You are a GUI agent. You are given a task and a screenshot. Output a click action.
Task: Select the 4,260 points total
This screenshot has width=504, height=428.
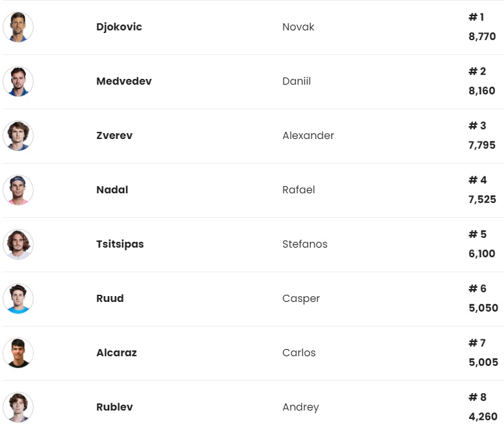tap(482, 417)
